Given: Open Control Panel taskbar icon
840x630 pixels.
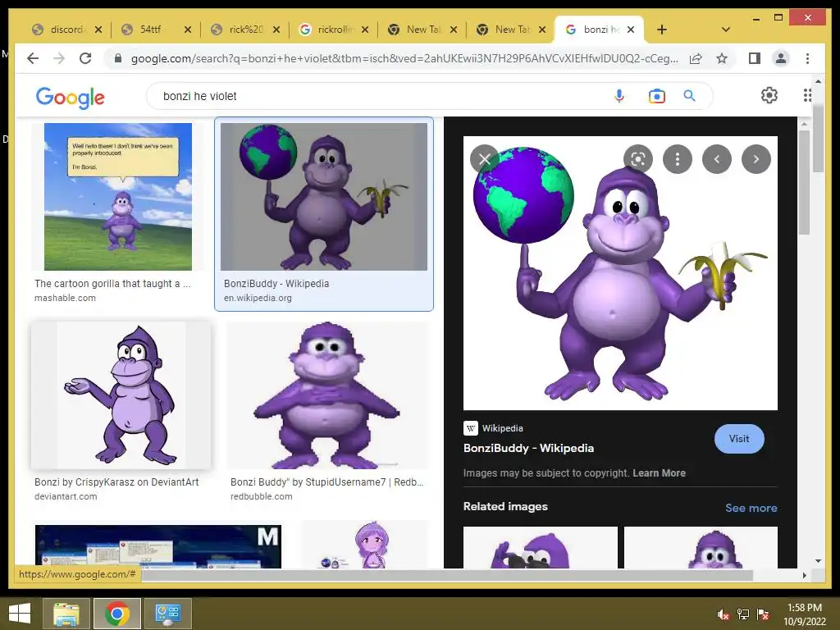Looking at the screenshot, I should (167, 614).
